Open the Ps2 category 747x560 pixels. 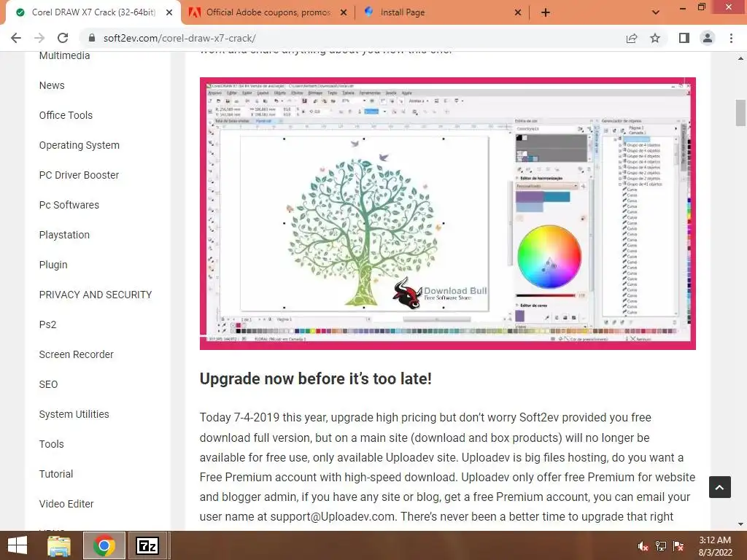tap(47, 324)
